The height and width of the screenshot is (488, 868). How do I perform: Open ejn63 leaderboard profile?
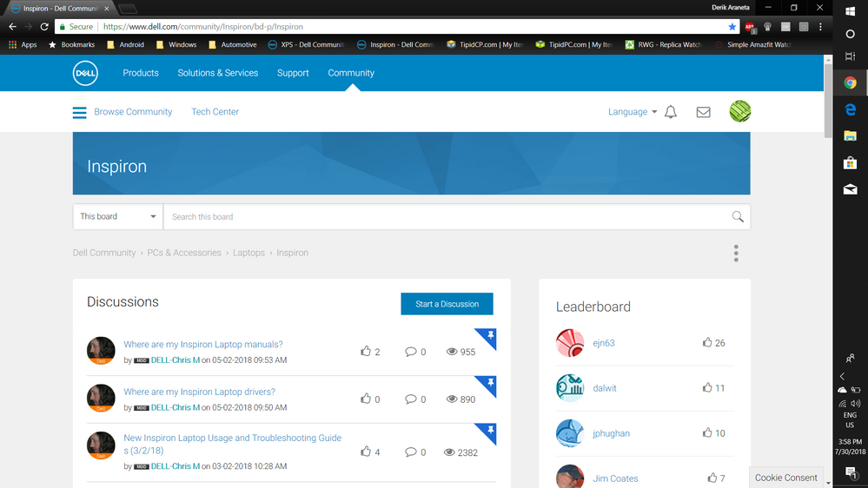pos(603,343)
